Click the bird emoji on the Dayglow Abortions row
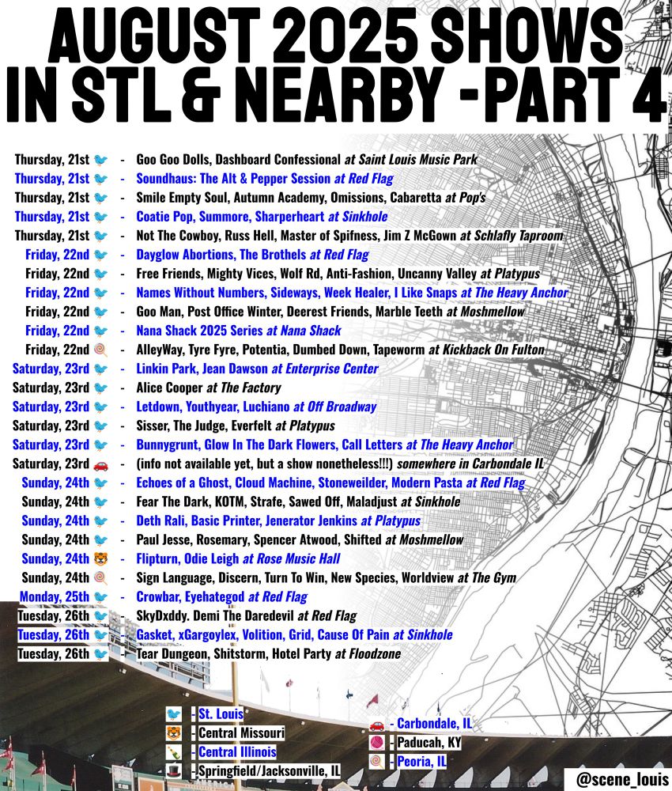The image size is (672, 791). pyautogui.click(x=101, y=255)
